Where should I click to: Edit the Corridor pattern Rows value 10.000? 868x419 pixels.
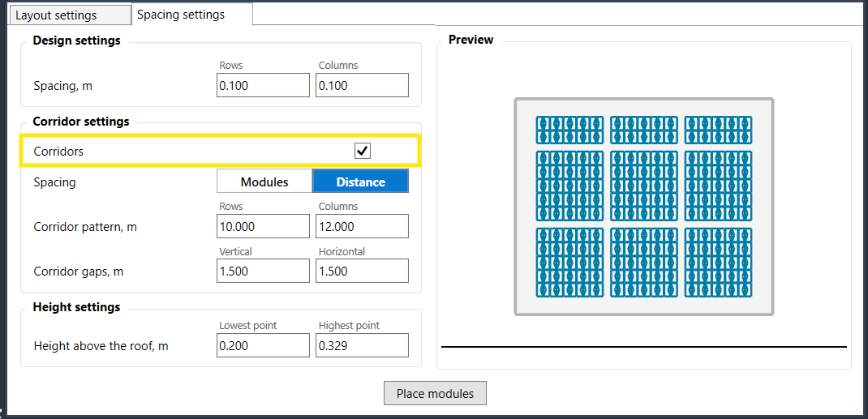tap(263, 227)
